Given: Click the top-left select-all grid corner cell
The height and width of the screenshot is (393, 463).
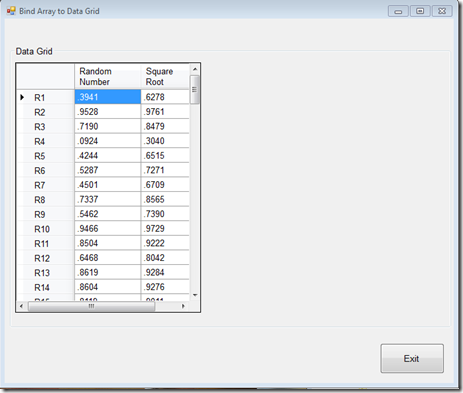Looking at the screenshot, I should pos(45,76).
